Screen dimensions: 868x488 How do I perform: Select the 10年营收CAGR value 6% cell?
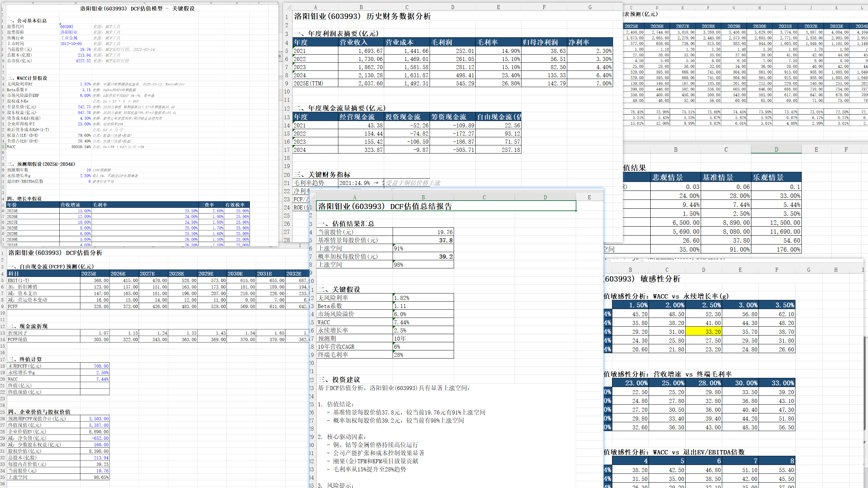pyautogui.click(x=423, y=347)
